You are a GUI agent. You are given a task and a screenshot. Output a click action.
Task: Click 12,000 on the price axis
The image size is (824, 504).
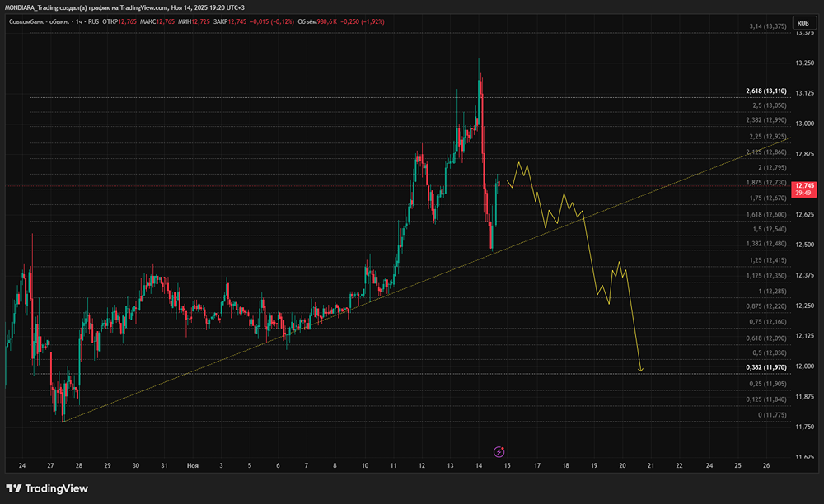804,366
